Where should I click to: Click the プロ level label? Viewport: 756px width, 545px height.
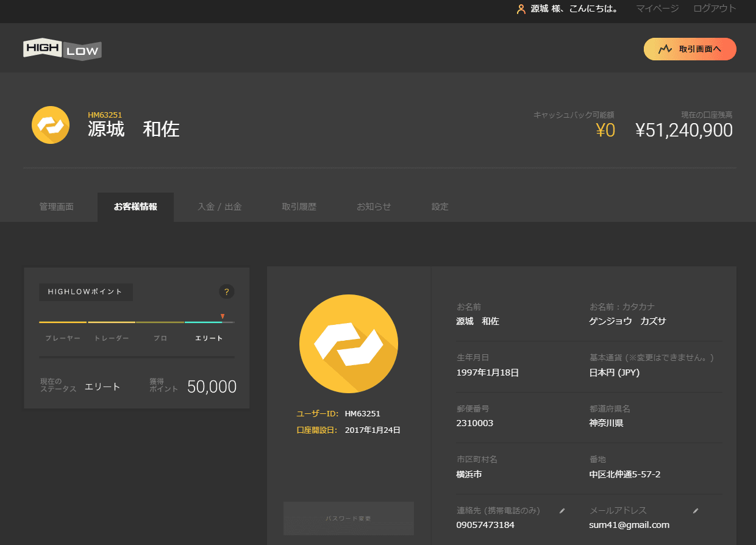(x=160, y=338)
